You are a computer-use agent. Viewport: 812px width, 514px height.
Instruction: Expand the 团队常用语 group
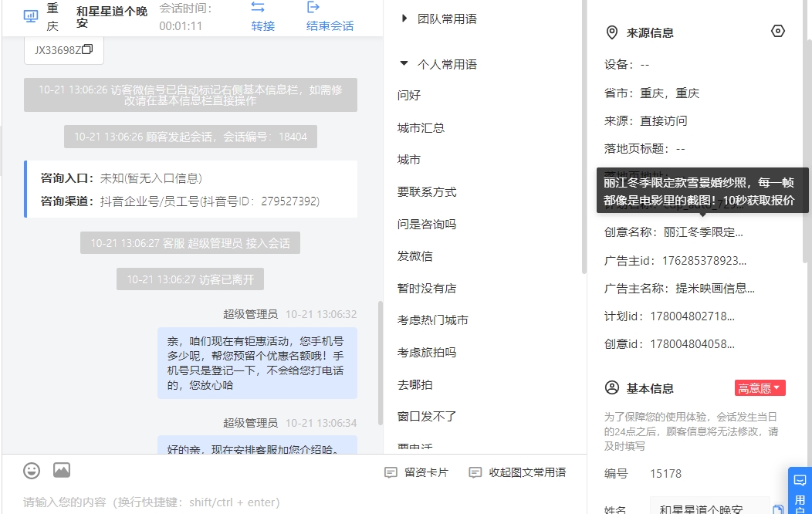tap(404, 19)
